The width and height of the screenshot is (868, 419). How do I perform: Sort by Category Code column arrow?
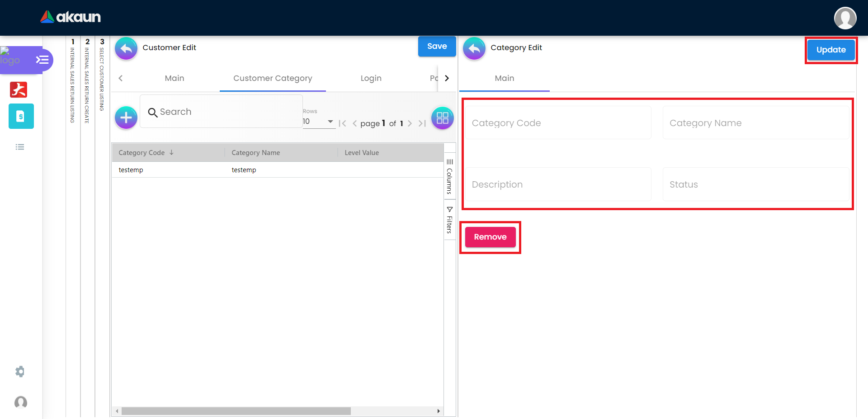pyautogui.click(x=171, y=152)
